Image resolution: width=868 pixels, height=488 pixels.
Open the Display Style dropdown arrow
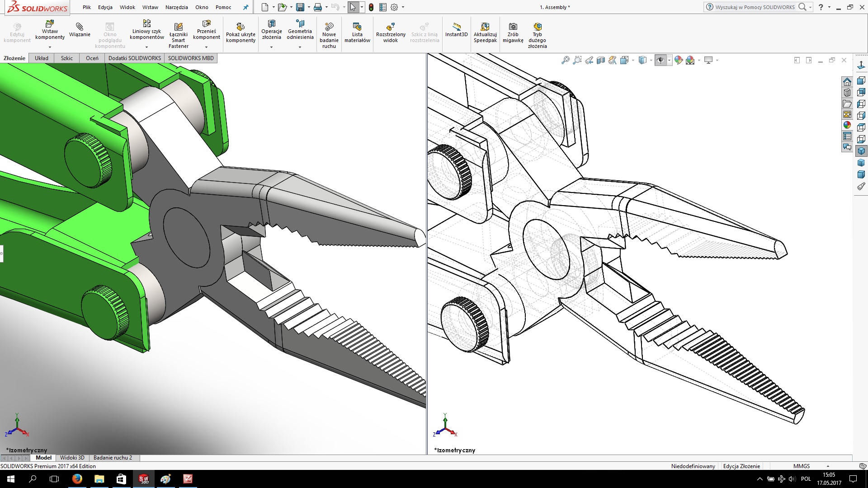point(651,60)
